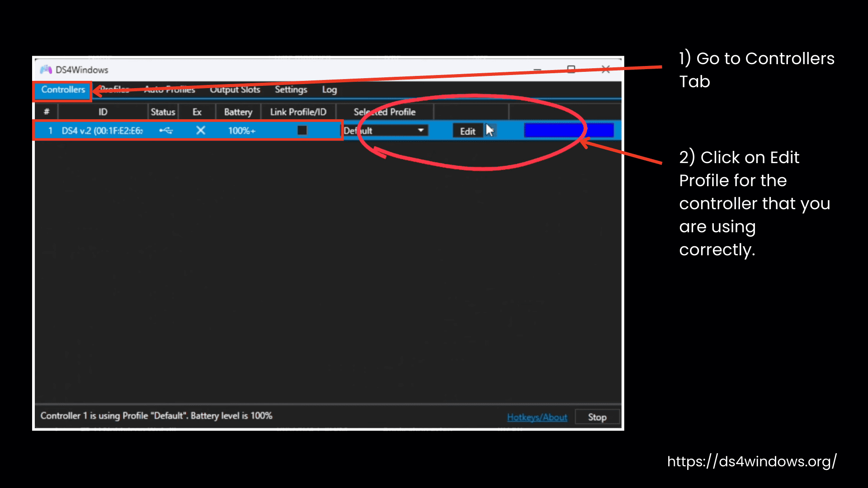
Task: Click the status bar message about Controller 1
Action: click(156, 416)
